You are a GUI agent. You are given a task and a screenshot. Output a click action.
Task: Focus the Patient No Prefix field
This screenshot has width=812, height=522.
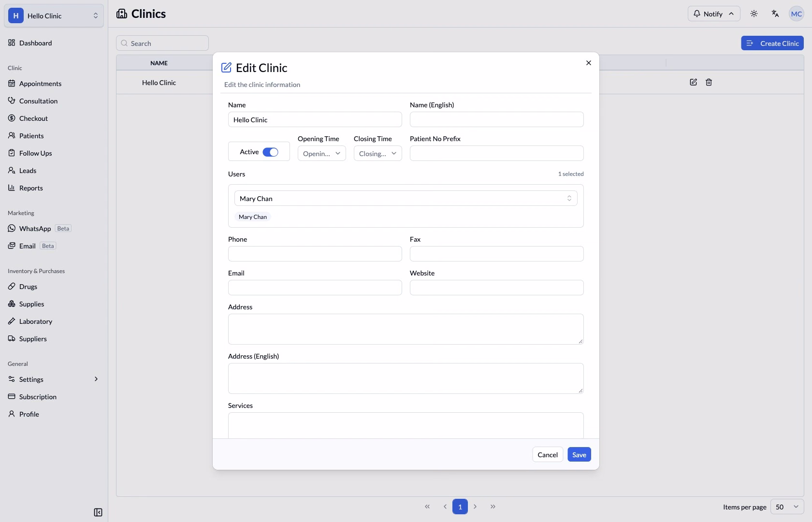pyautogui.click(x=497, y=153)
